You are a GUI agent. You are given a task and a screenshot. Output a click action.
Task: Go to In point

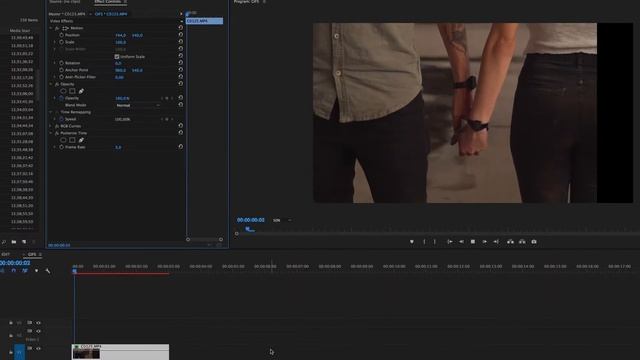[x=449, y=242]
